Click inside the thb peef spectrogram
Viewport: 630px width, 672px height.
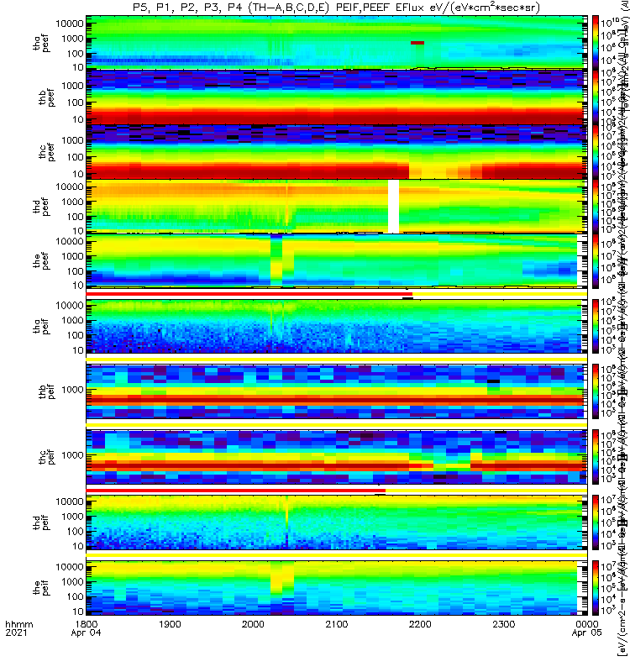pos(337,97)
